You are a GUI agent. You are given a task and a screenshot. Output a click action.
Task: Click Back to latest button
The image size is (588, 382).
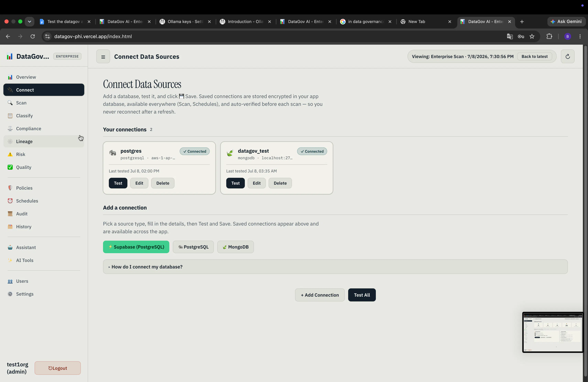pos(534,57)
